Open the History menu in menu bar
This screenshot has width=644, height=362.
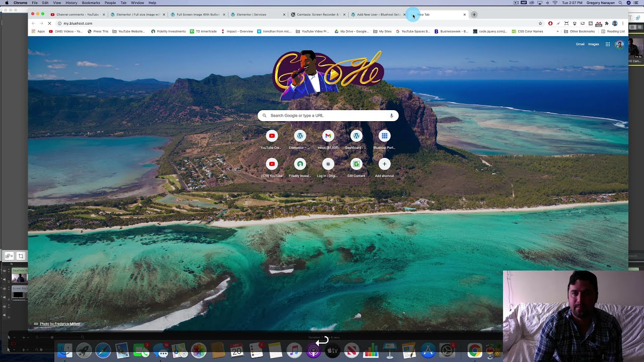click(71, 3)
